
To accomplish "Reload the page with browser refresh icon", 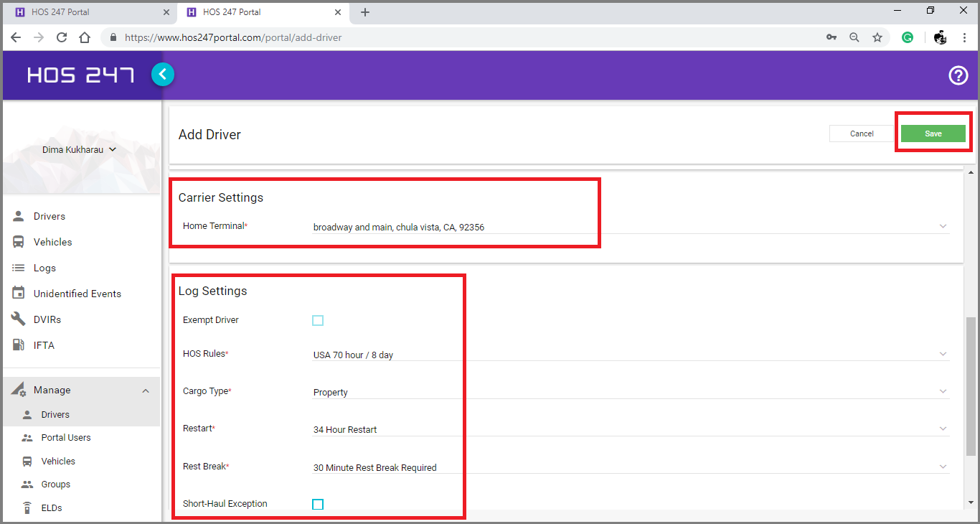I will [62, 37].
